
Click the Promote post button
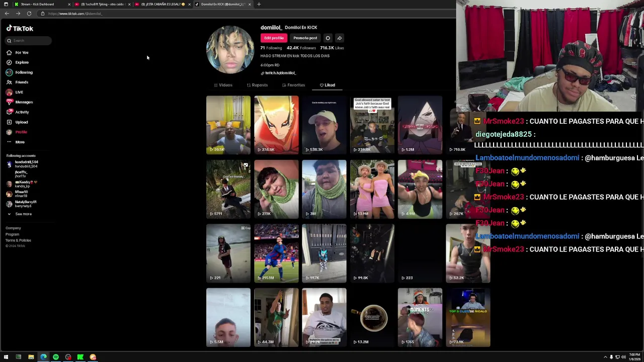[305, 38]
